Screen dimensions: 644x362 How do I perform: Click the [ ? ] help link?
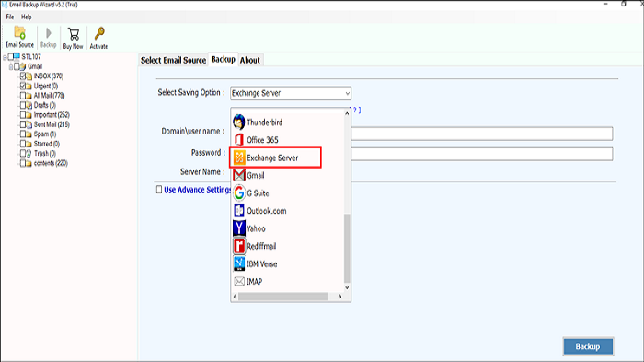point(355,110)
